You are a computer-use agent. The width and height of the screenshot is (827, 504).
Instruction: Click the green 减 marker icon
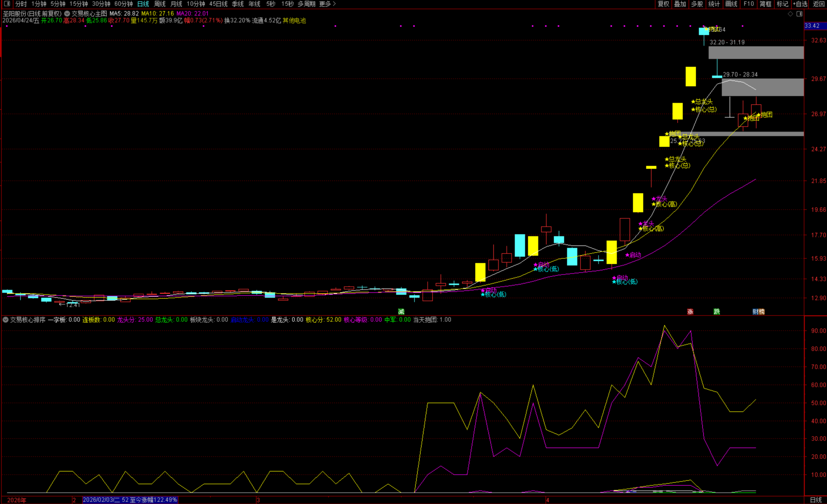[401, 312]
